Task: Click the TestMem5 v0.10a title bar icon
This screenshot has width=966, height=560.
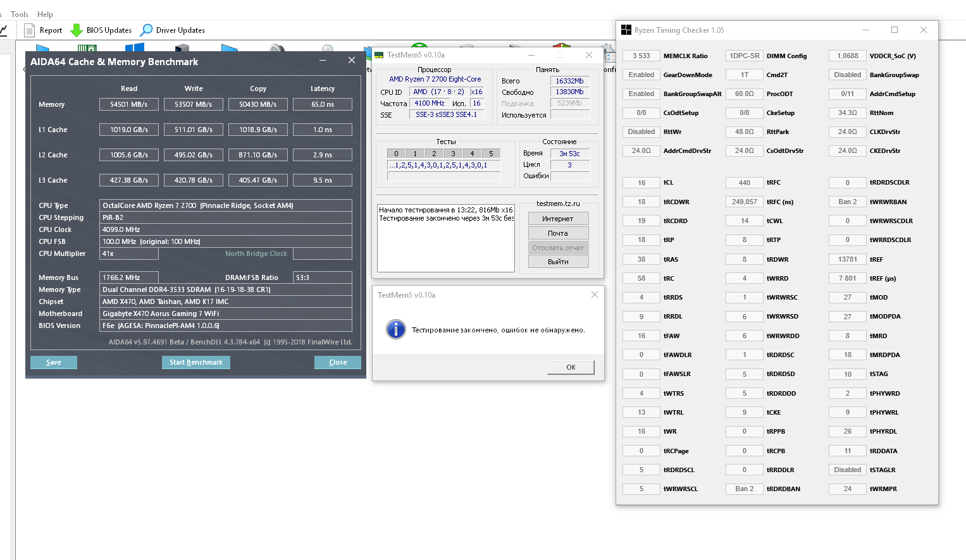Action: (379, 55)
